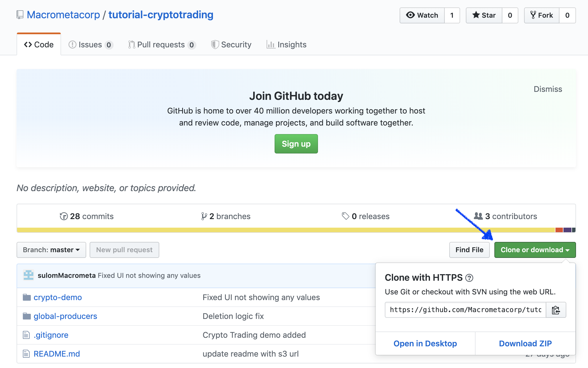
Task: Open the Macrometacorp organization link
Action: (63, 15)
